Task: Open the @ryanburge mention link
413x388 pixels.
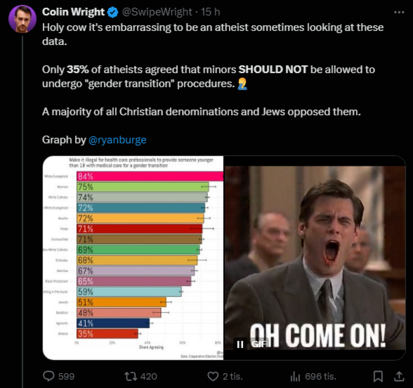Action: 117,140
